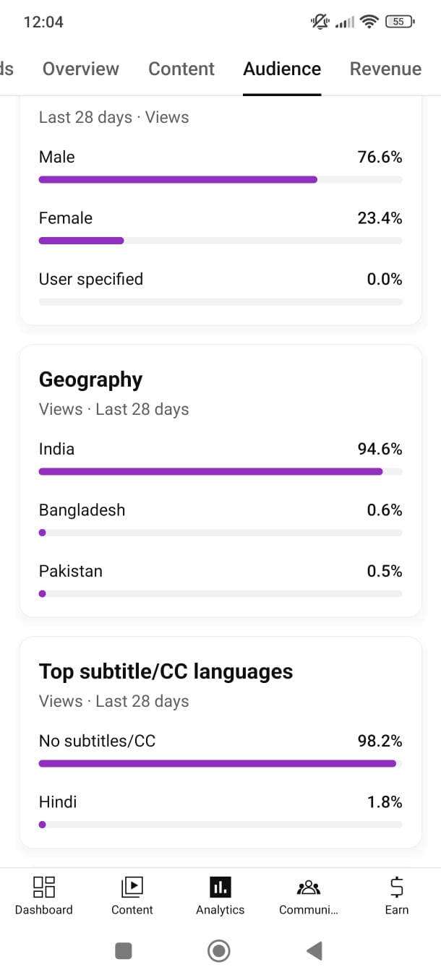Tap the Bangladesh geography row label
The width and height of the screenshot is (441, 980).
point(82,510)
